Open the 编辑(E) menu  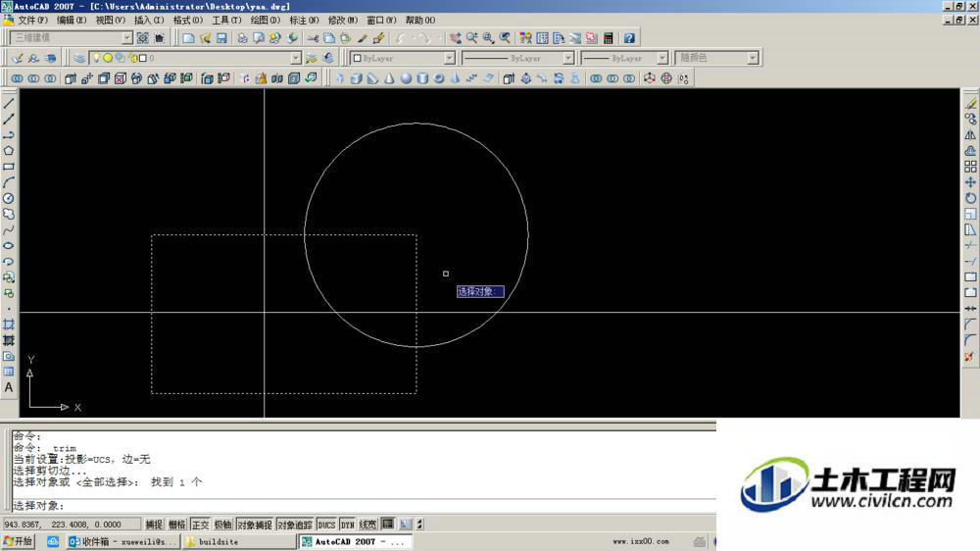pos(72,20)
